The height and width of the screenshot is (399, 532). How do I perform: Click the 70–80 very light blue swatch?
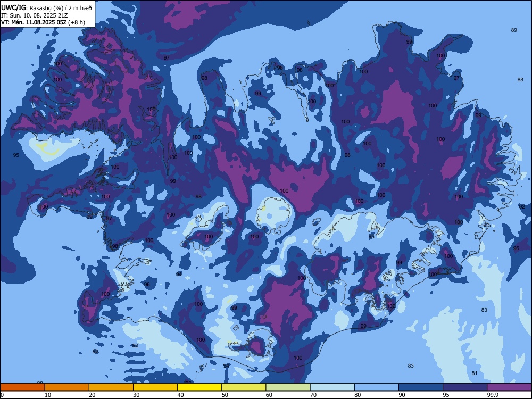click(332, 387)
